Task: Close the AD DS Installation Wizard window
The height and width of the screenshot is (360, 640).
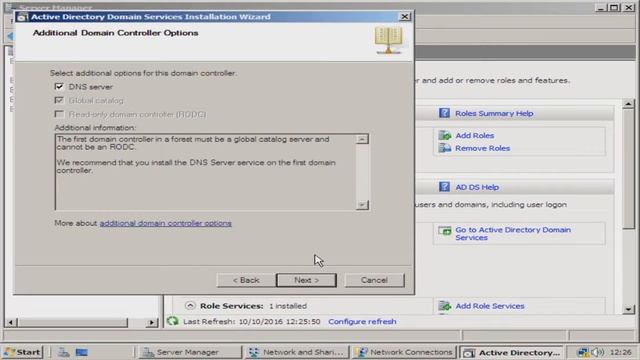Action: [x=404, y=16]
